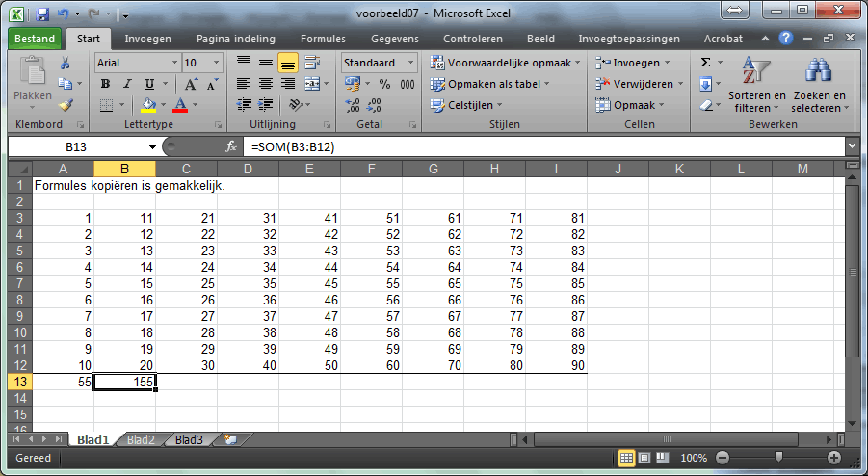Click the yellow fill color swatch
Image resolution: width=868 pixels, height=476 pixels.
click(147, 105)
